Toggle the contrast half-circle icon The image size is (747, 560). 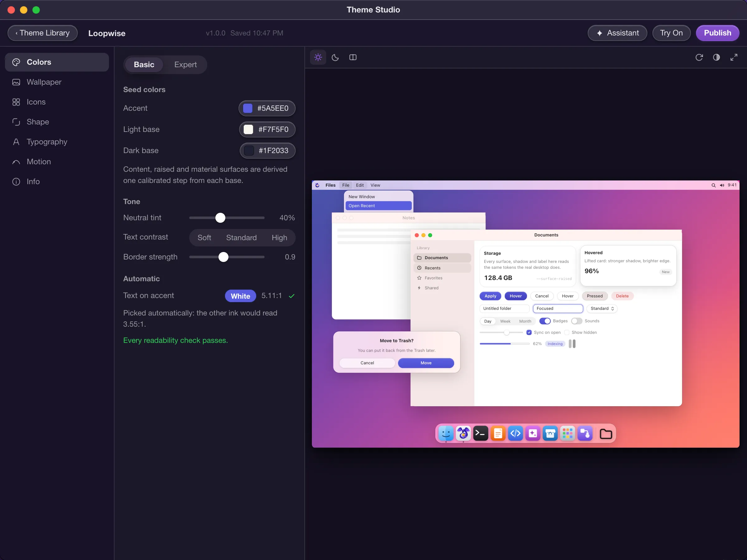(716, 57)
